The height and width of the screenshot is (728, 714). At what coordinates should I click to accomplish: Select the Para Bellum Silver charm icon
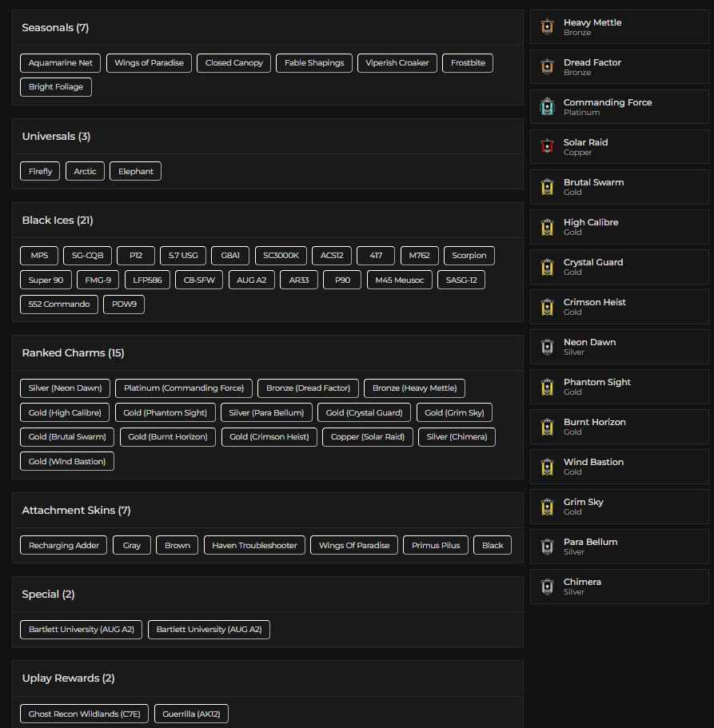tap(548, 546)
